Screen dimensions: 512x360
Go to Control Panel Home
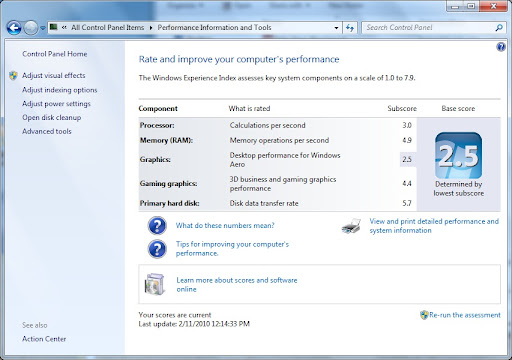tap(55, 54)
